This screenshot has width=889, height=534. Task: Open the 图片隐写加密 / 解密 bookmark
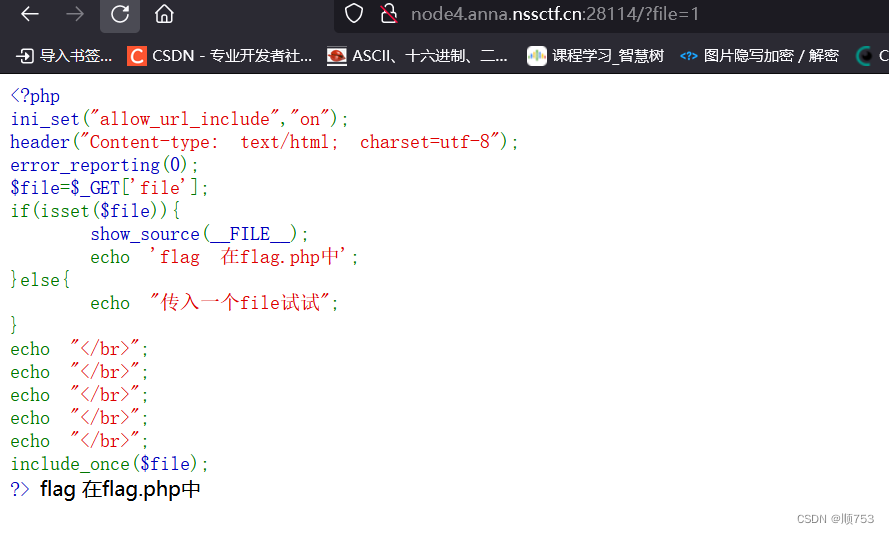pos(759,56)
